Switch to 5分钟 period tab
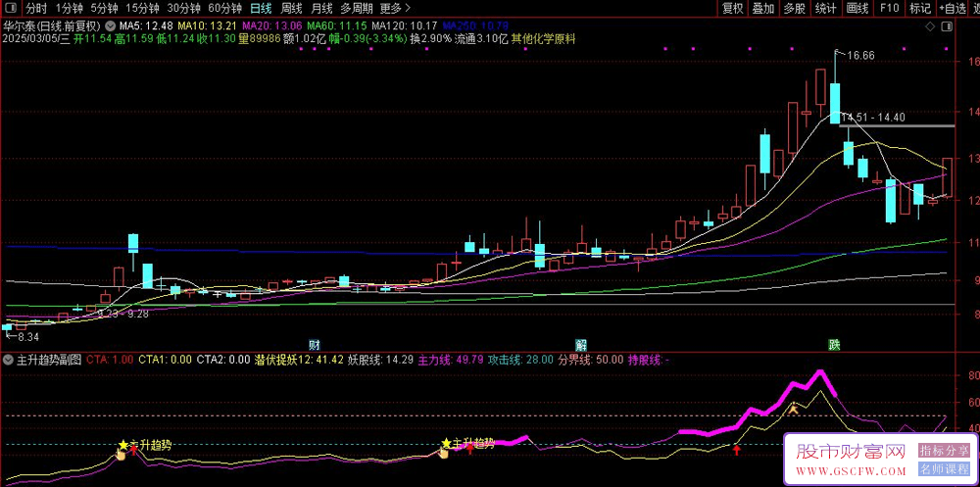Screen dimensions: 980x487 click(x=104, y=8)
